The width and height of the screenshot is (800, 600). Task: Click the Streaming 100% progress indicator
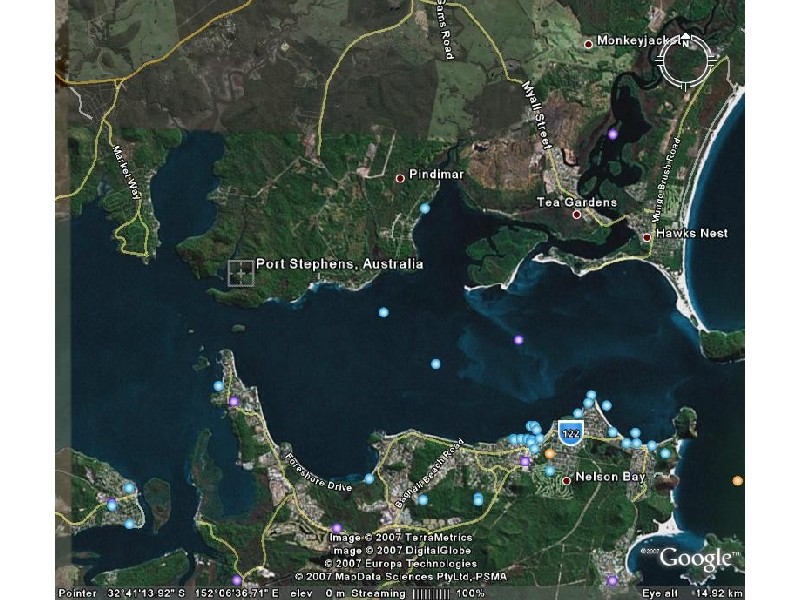(x=418, y=593)
